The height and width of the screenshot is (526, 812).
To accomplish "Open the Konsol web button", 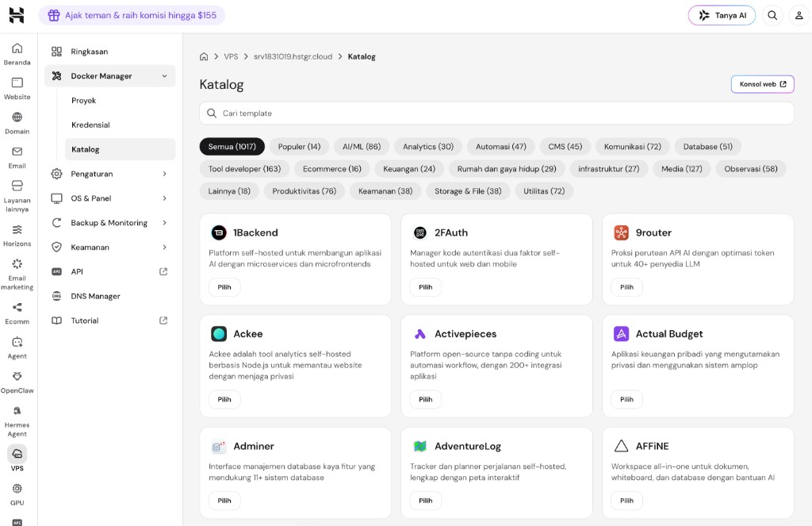I will coord(762,84).
